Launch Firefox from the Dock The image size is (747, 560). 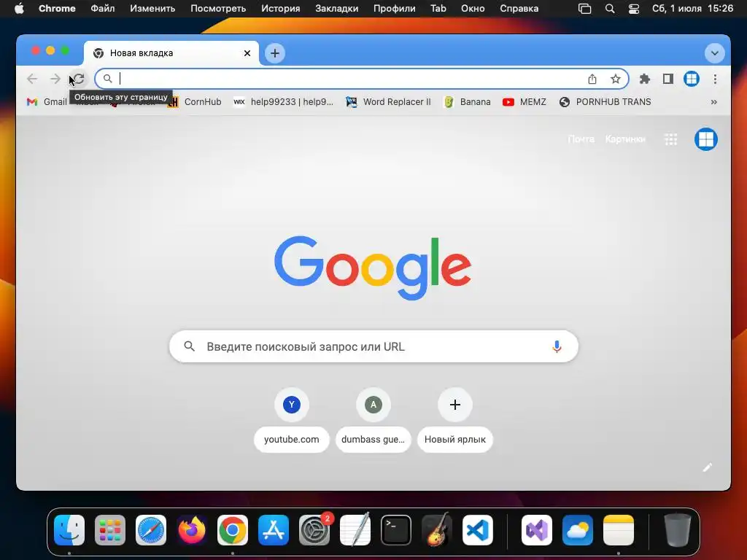pos(192,530)
